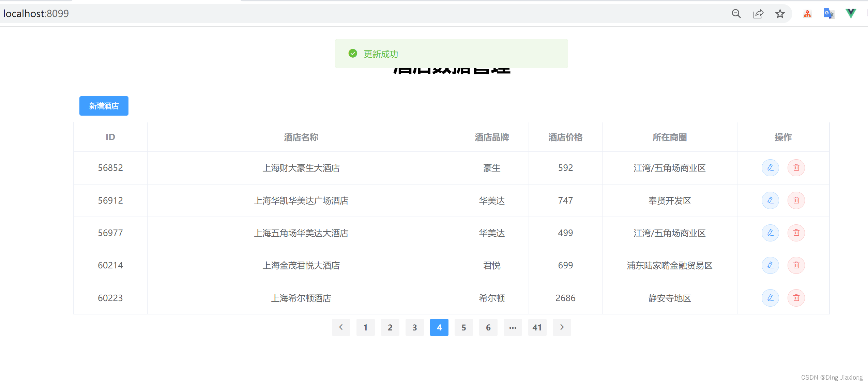Viewport: 868px width, 384px height.
Task: Go to next page arrow
Action: 562,327
